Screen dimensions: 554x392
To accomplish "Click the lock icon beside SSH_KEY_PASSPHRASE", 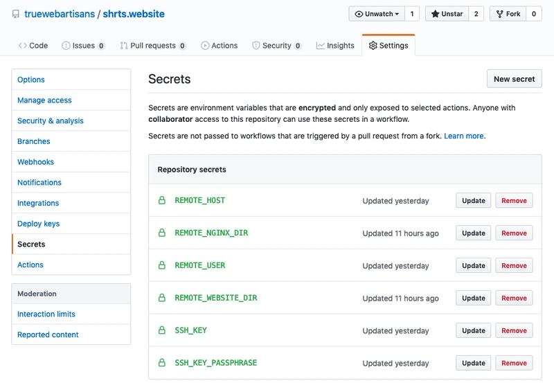I will coord(162,363).
